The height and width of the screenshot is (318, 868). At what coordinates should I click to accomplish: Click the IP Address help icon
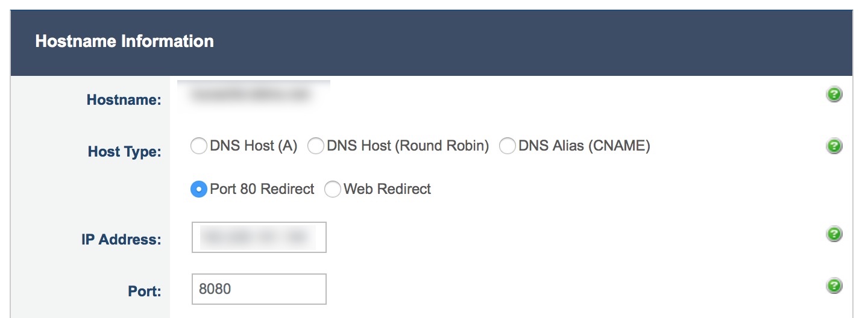834,234
